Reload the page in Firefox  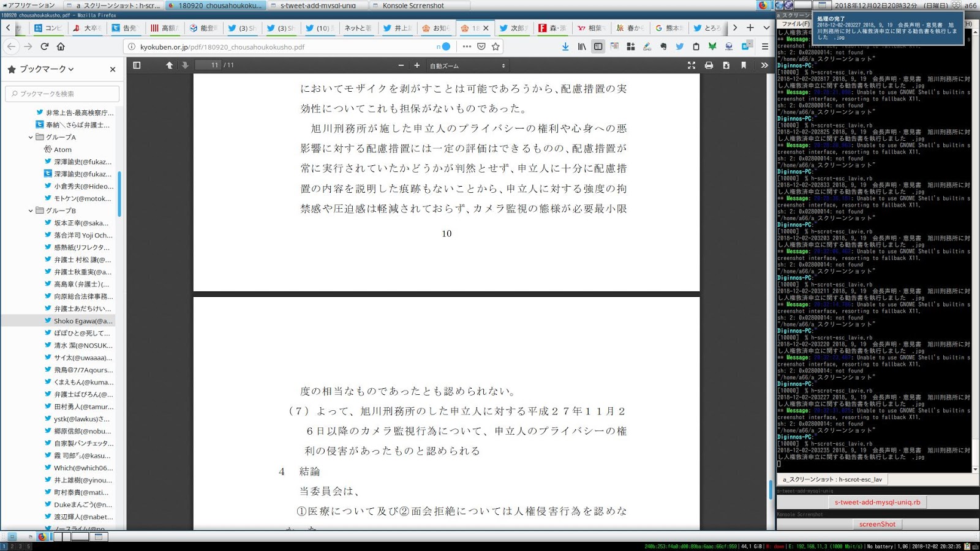(45, 47)
